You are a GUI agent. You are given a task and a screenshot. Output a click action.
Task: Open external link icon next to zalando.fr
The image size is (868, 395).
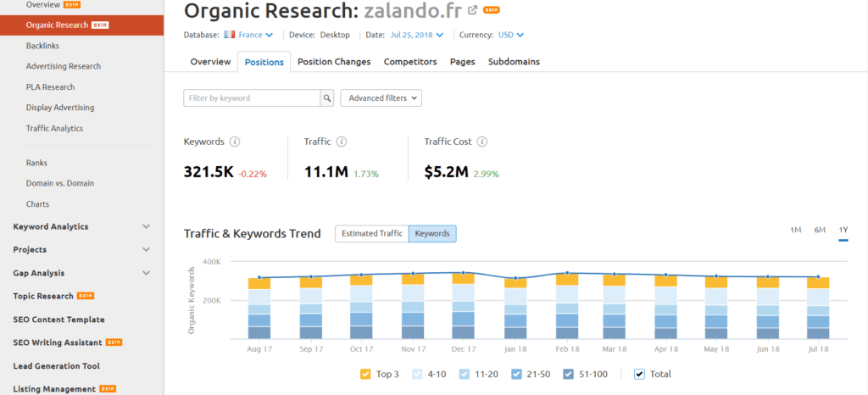(x=473, y=10)
